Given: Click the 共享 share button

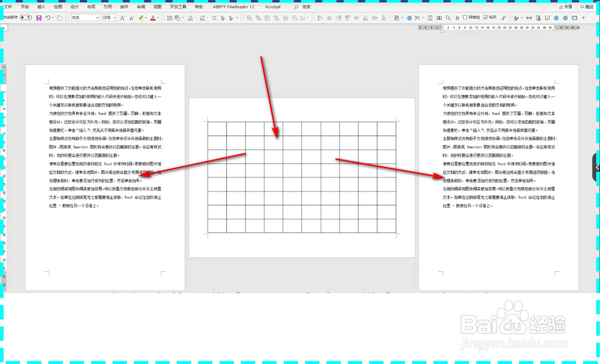Looking at the screenshot, I should [x=566, y=7].
